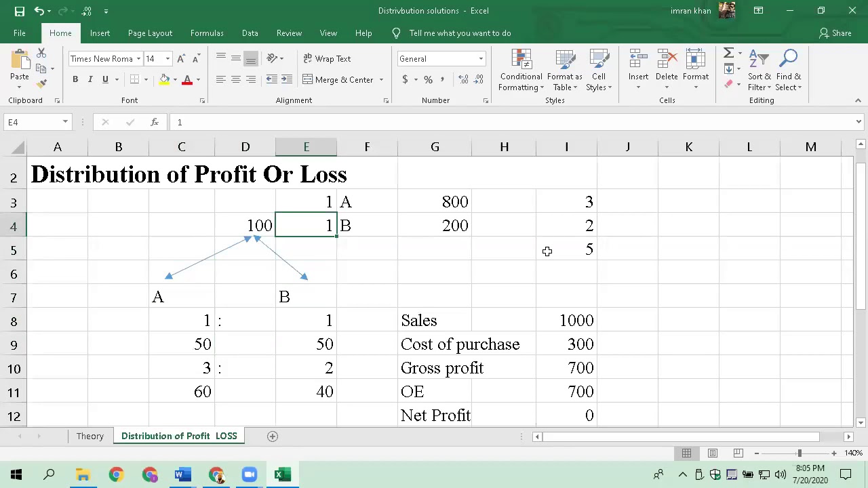
Task: Toggle italic formatting
Action: [x=90, y=79]
